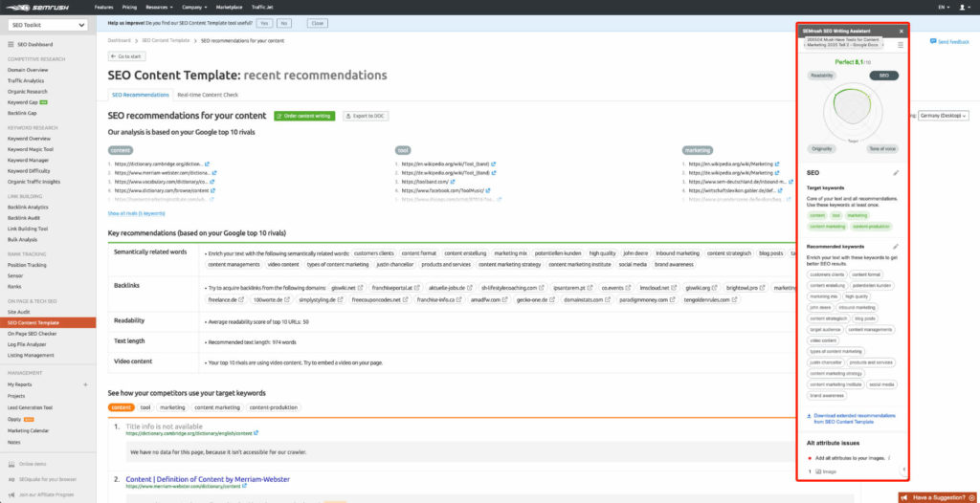Open the SEO Toolkit dropdown

click(x=48, y=25)
